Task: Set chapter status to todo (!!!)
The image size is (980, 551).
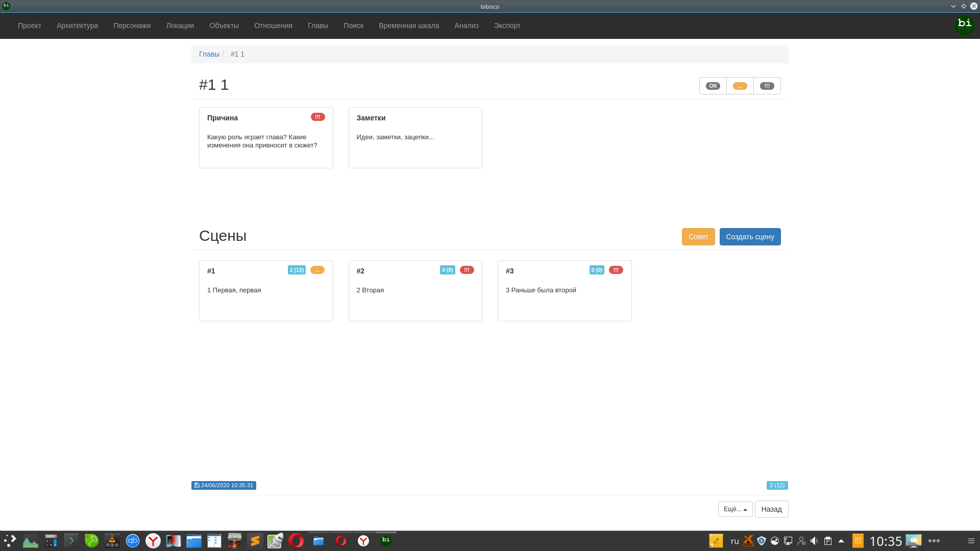Action: [767, 86]
